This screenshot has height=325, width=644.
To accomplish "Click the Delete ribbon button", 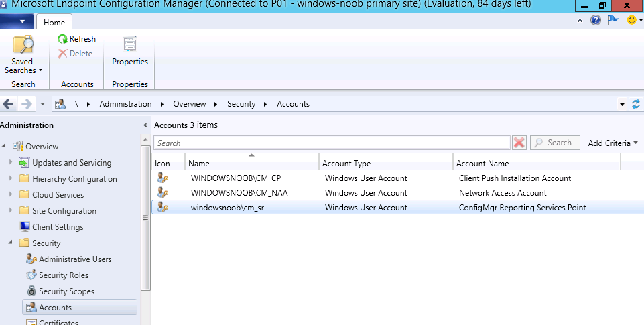I will pyautogui.click(x=75, y=54).
